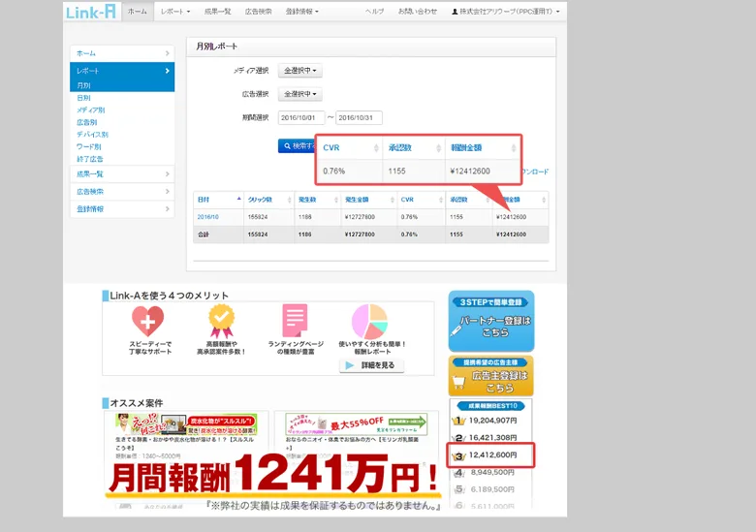Click the blue 検索する search button
This screenshot has width=756, height=532.
297,146
